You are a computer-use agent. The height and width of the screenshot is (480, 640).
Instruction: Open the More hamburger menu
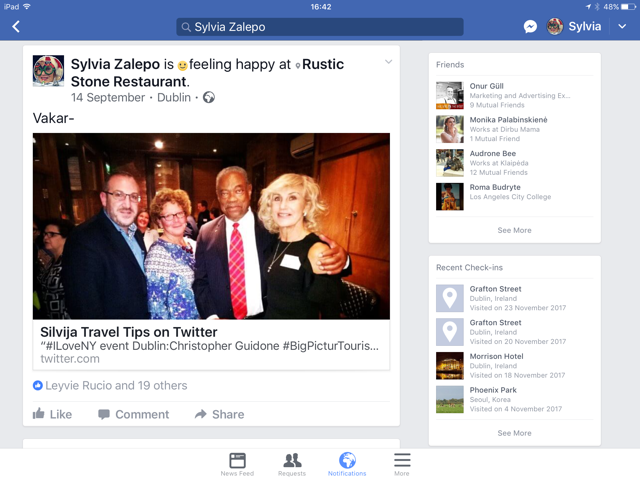402,460
